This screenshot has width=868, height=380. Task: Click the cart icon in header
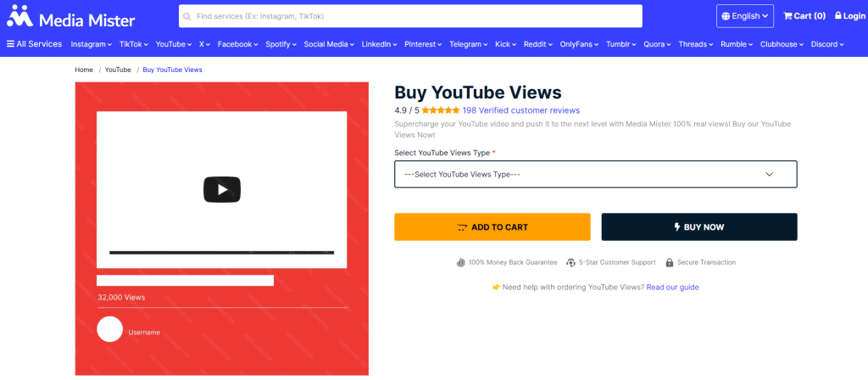coord(787,16)
